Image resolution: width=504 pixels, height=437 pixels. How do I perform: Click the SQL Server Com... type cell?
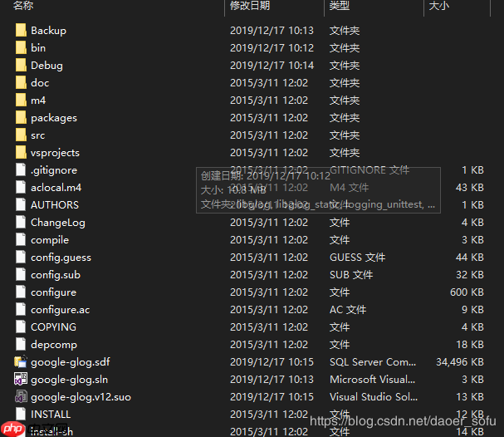373,362
